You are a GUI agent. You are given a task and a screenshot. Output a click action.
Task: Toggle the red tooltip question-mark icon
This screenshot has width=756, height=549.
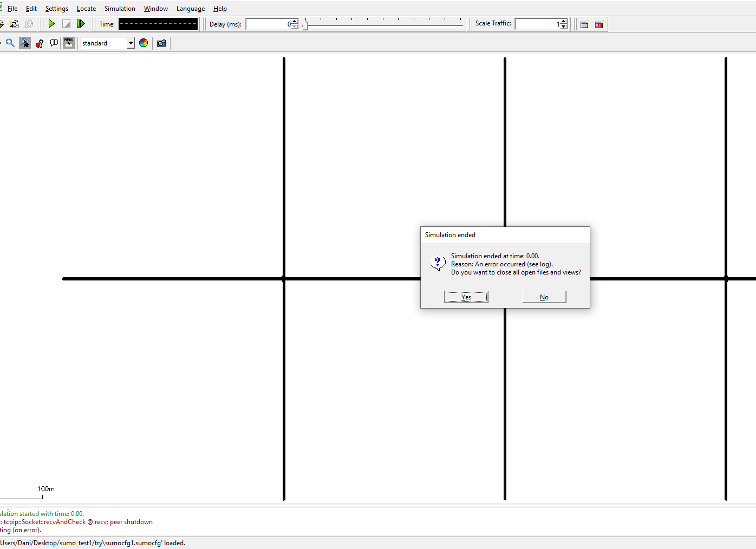click(40, 43)
